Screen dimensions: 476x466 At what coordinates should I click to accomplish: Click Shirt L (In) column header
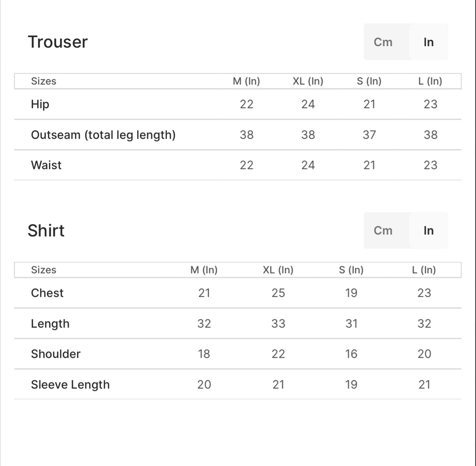pos(424,270)
